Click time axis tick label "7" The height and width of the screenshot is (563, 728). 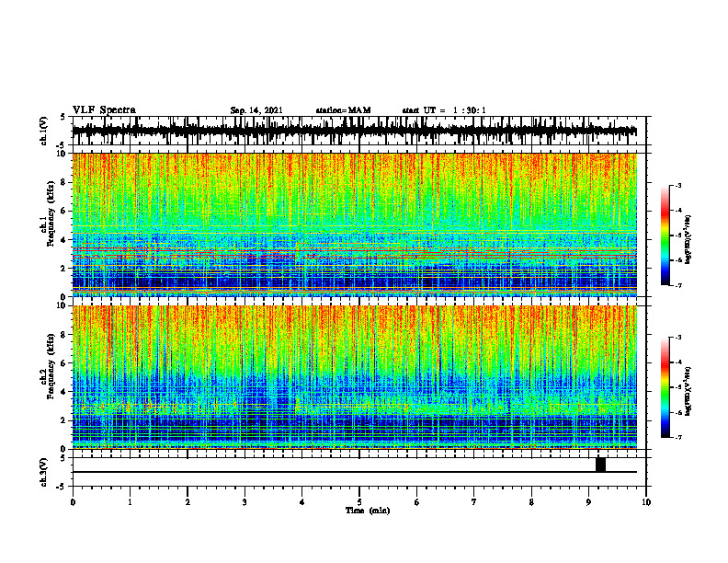click(x=474, y=502)
